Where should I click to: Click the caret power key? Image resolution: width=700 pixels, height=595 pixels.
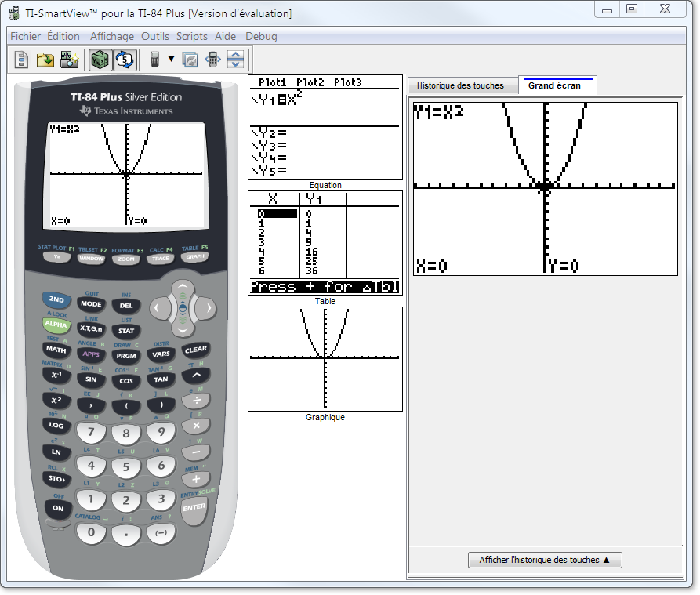195,376
